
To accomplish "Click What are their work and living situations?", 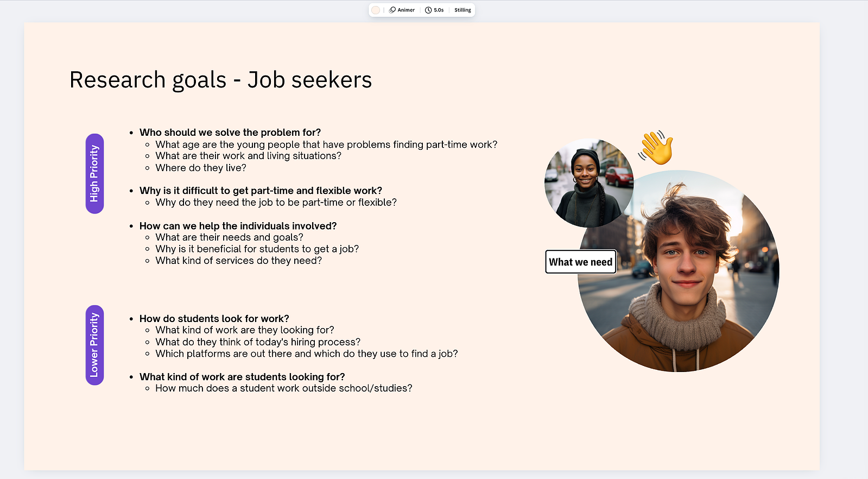I will 249,156.
